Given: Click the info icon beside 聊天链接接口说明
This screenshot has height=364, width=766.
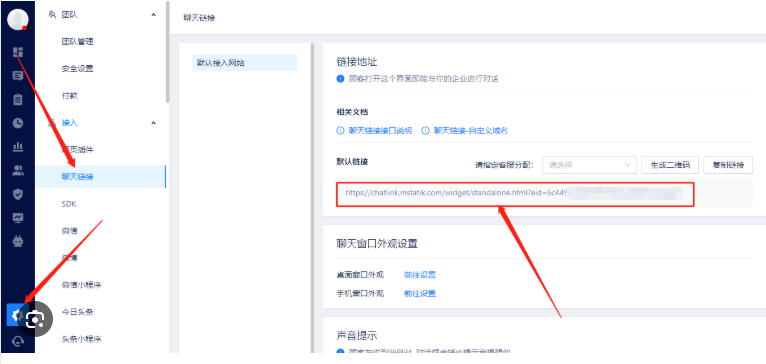Looking at the screenshot, I should pyautogui.click(x=340, y=130).
